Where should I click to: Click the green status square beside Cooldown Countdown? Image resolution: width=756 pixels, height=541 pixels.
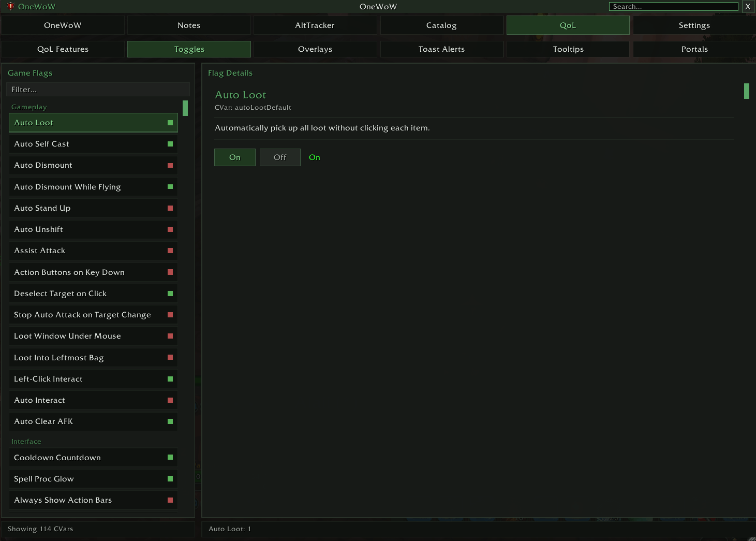click(x=170, y=457)
